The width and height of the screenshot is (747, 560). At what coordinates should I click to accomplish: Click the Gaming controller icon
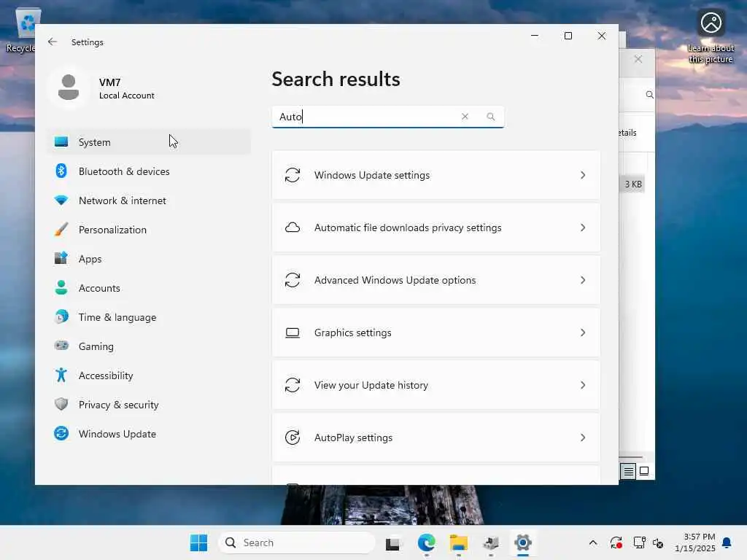pyautogui.click(x=61, y=346)
